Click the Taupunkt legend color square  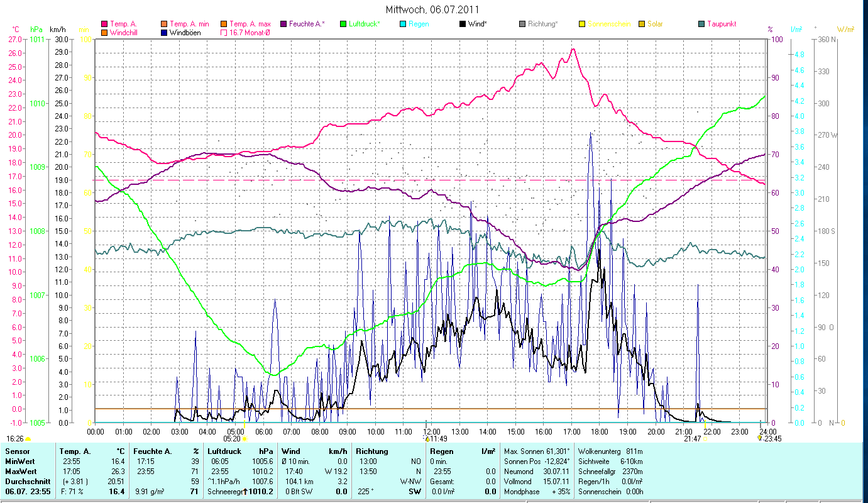[x=701, y=24]
